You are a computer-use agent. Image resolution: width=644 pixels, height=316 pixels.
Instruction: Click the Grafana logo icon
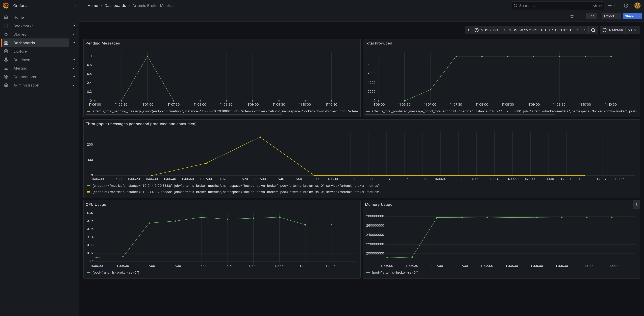tap(6, 6)
